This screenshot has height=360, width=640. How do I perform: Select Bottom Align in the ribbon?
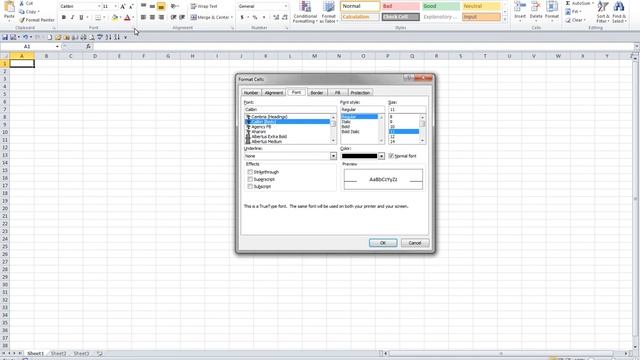(x=161, y=7)
